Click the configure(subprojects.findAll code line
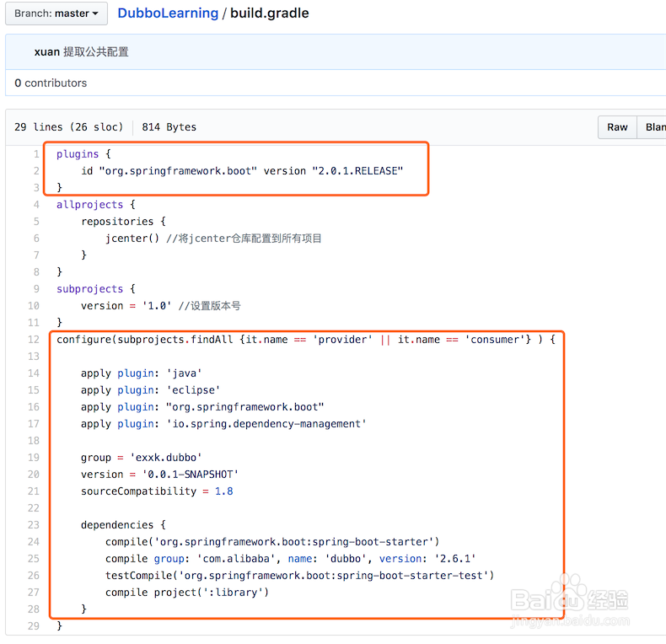666x644 pixels. coord(306,340)
